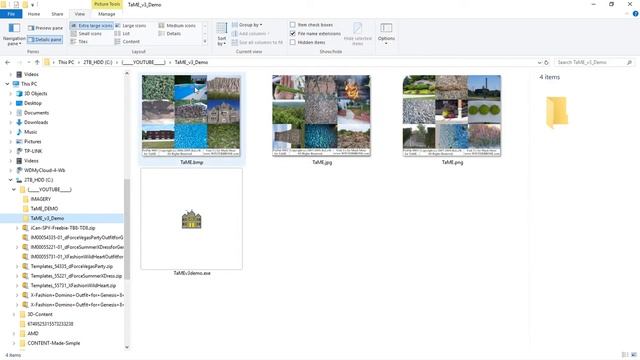Switch to large thumbnails view in status bar
Viewport: 640px width, 360px height.
[634, 355]
